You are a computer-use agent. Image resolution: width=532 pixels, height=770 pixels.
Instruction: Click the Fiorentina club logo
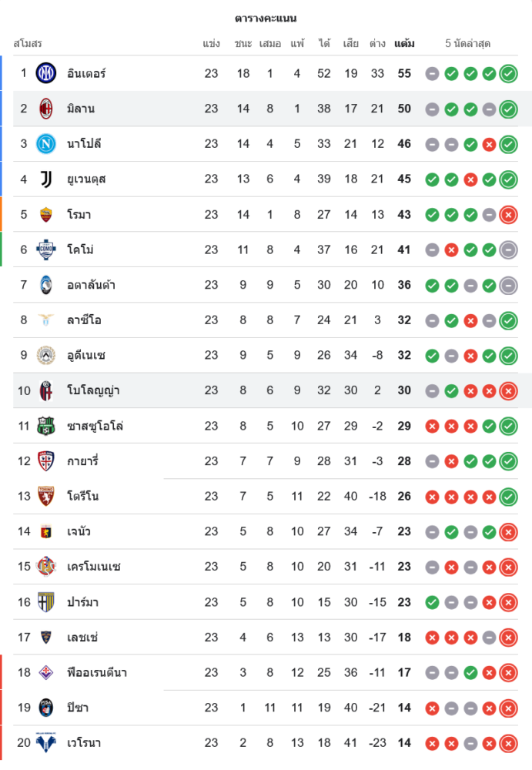(x=46, y=672)
